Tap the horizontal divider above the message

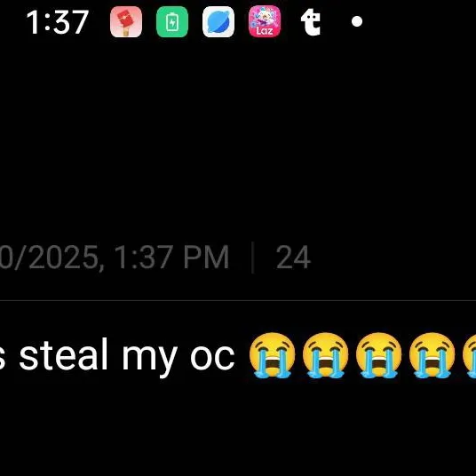click(238, 300)
